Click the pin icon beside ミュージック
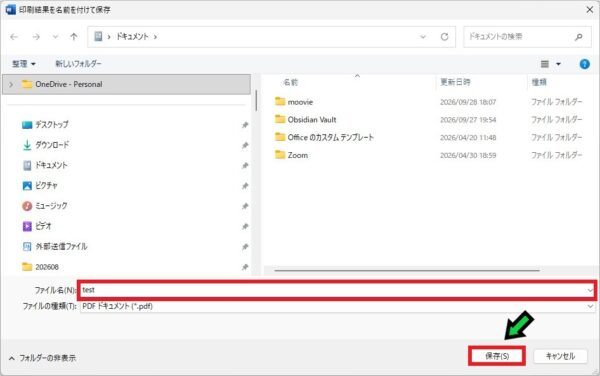This screenshot has width=600, height=376. coord(245,206)
